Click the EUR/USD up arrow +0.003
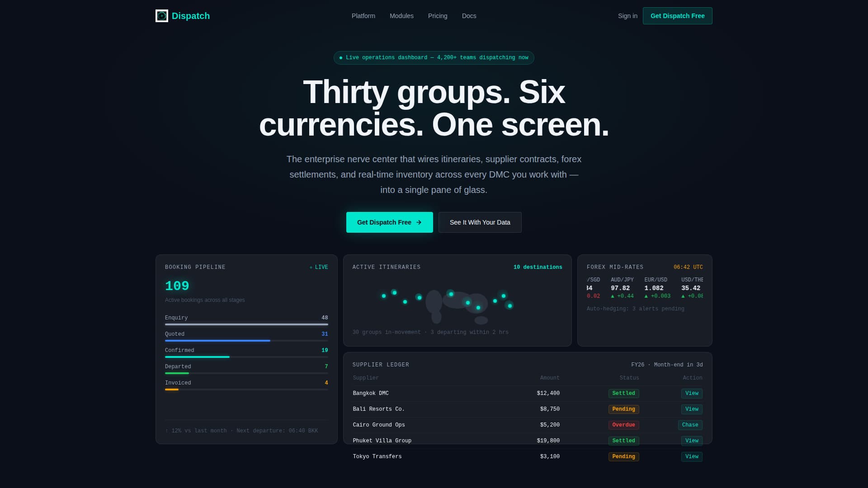Viewport: 868px width, 488px height. [x=657, y=296]
